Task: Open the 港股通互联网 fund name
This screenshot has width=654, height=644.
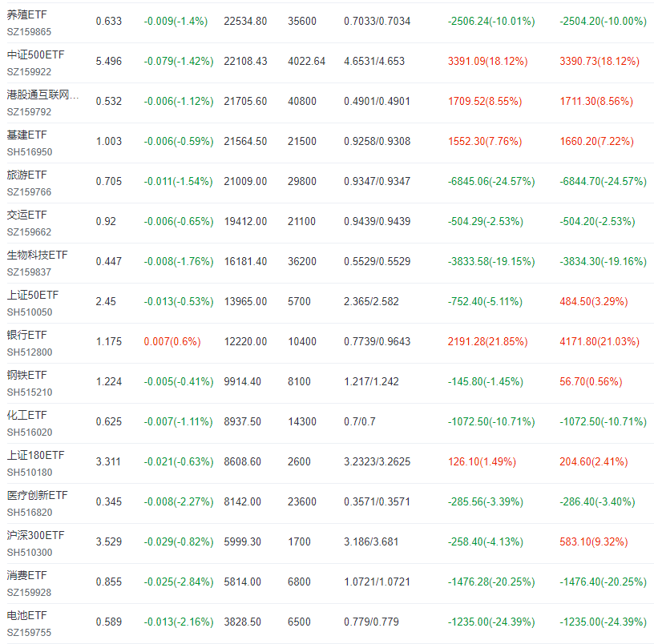Action: (x=42, y=95)
